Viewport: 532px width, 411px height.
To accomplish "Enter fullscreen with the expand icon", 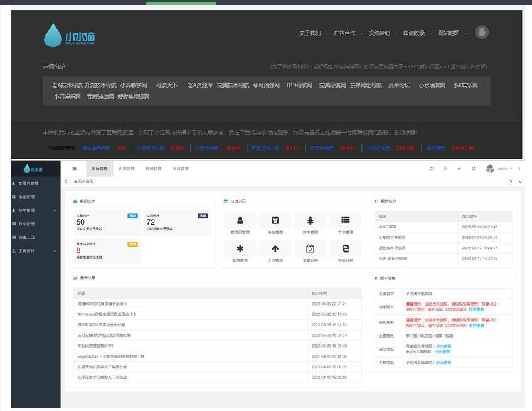I will (474, 169).
